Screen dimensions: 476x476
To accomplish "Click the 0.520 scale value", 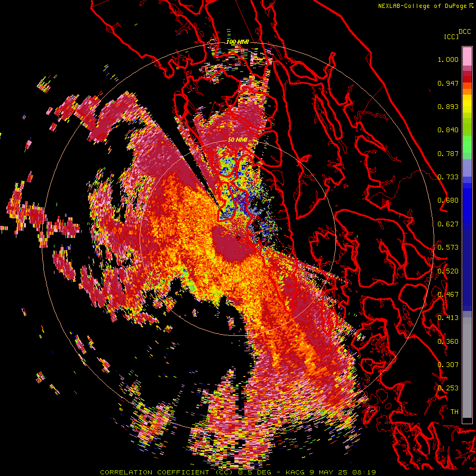I will click(x=448, y=271).
